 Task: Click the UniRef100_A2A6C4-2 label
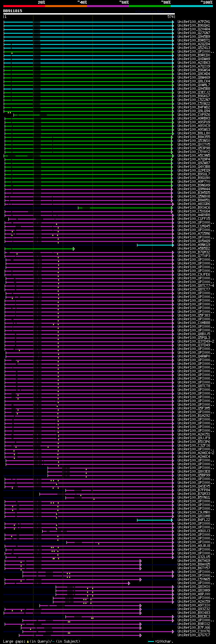coord(196,453)
